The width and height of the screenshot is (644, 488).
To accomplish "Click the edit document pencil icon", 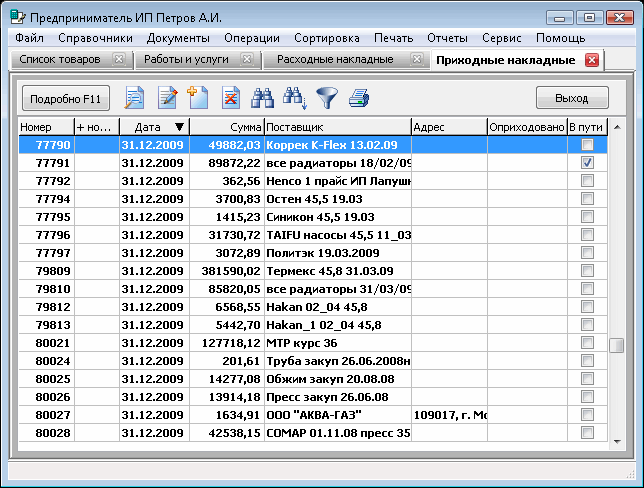I will (166, 98).
